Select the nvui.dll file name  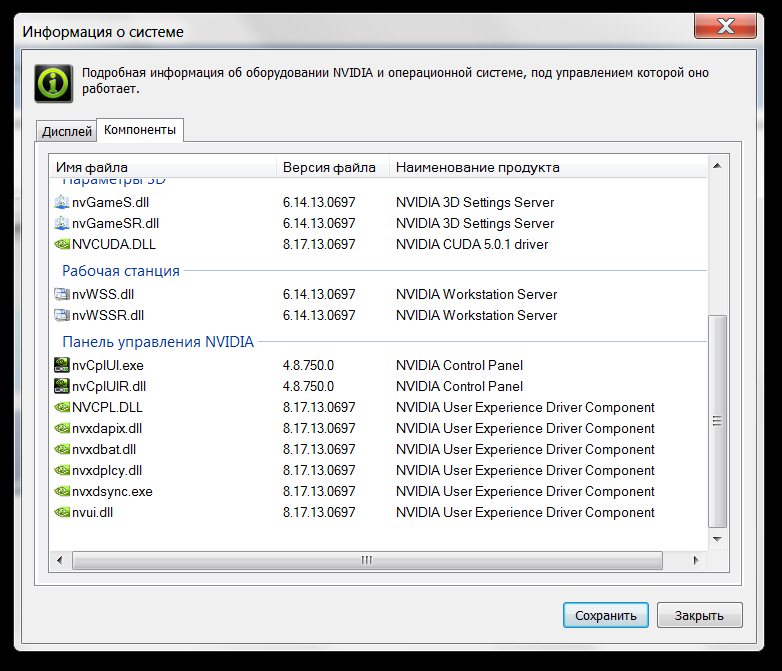pos(92,512)
